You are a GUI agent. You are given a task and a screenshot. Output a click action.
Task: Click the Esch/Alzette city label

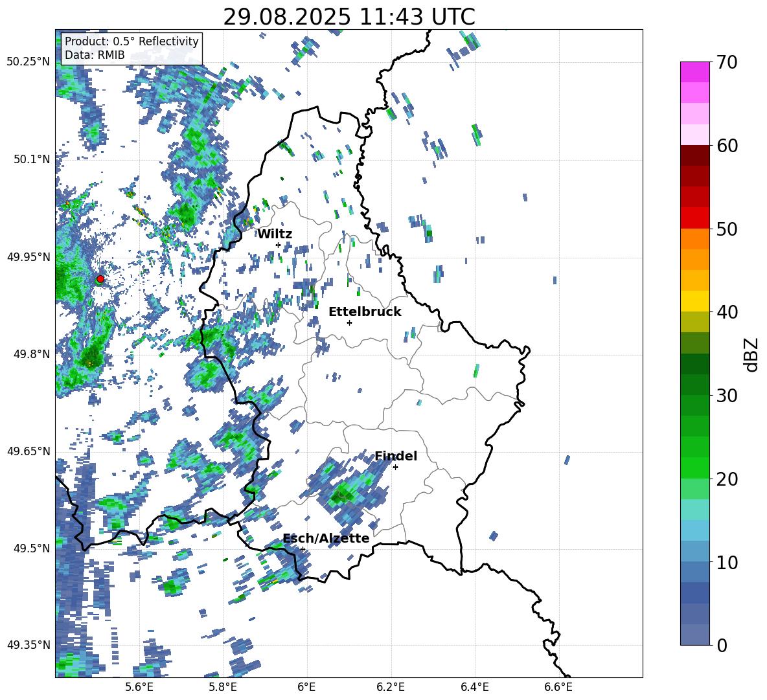click(326, 538)
